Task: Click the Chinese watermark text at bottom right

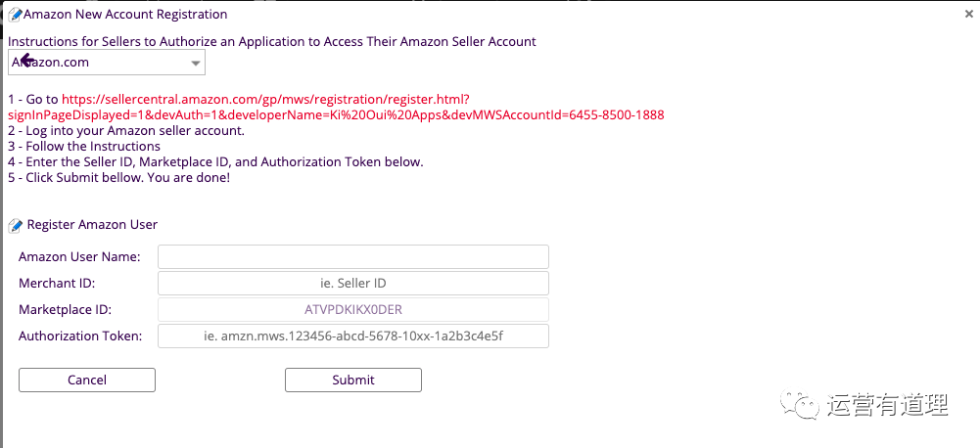Action: [888, 406]
